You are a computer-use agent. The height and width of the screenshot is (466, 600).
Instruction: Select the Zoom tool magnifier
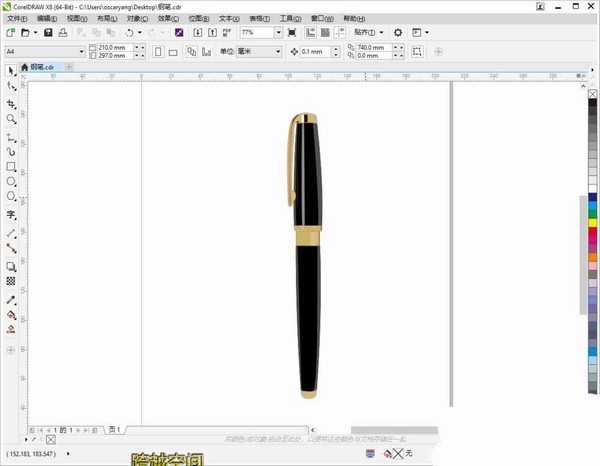pos(11,119)
